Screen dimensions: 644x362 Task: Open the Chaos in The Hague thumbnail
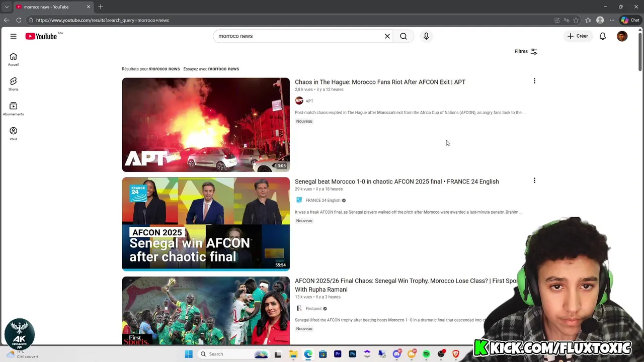pyautogui.click(x=206, y=125)
